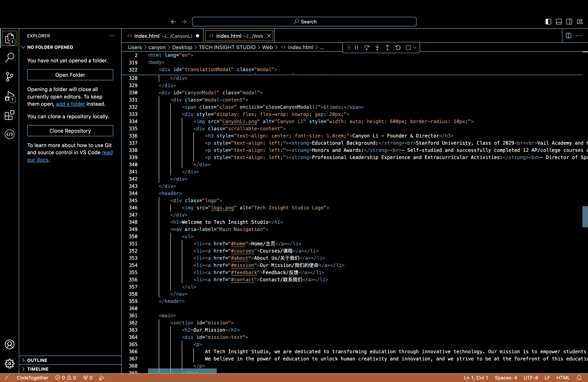Click the debug Step Into icon
Viewport: 588px width, 382px height.
[377, 48]
